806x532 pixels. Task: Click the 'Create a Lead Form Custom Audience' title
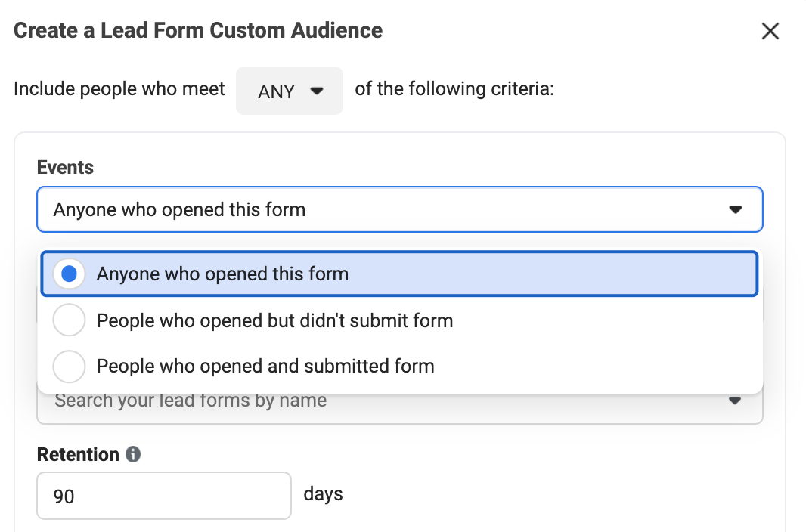(x=198, y=31)
